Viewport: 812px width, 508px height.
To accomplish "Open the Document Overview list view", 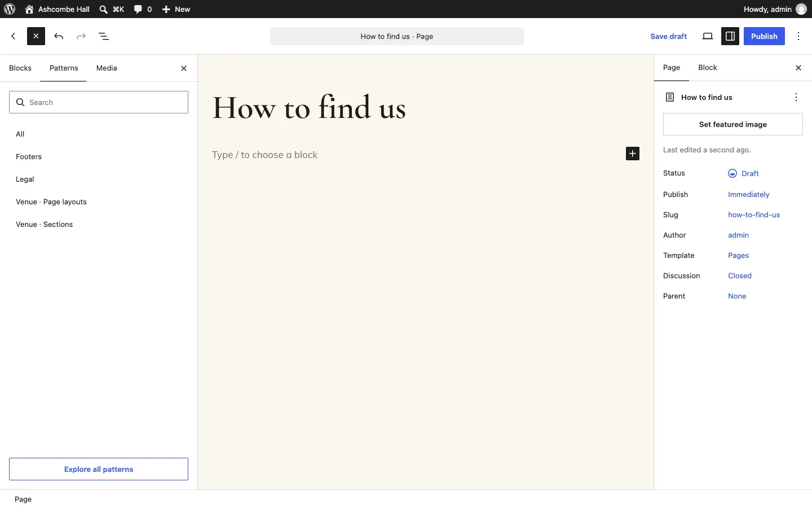I will tap(104, 36).
